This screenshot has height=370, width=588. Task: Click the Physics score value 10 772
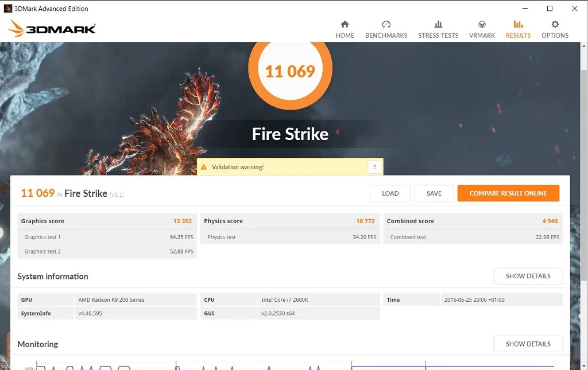pos(365,221)
